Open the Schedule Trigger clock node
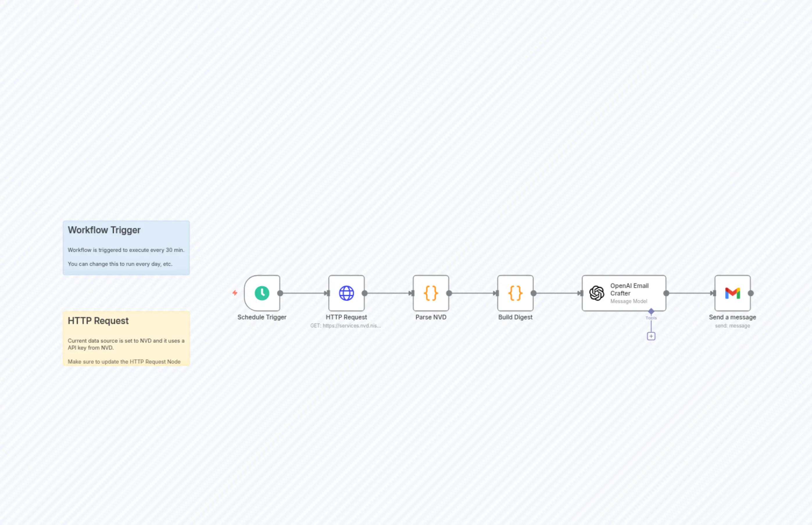This screenshot has width=812, height=525. tap(262, 293)
